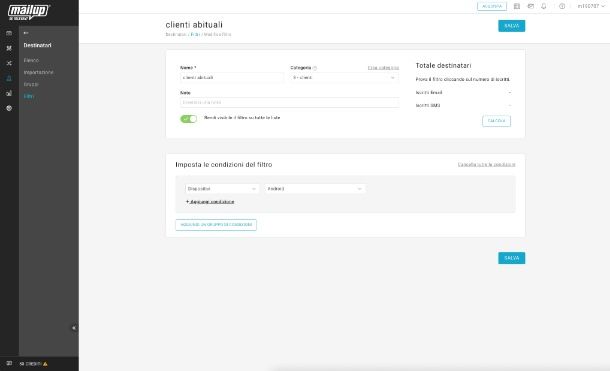
Task: Open the second sidebar messages icon
Action: (9, 48)
